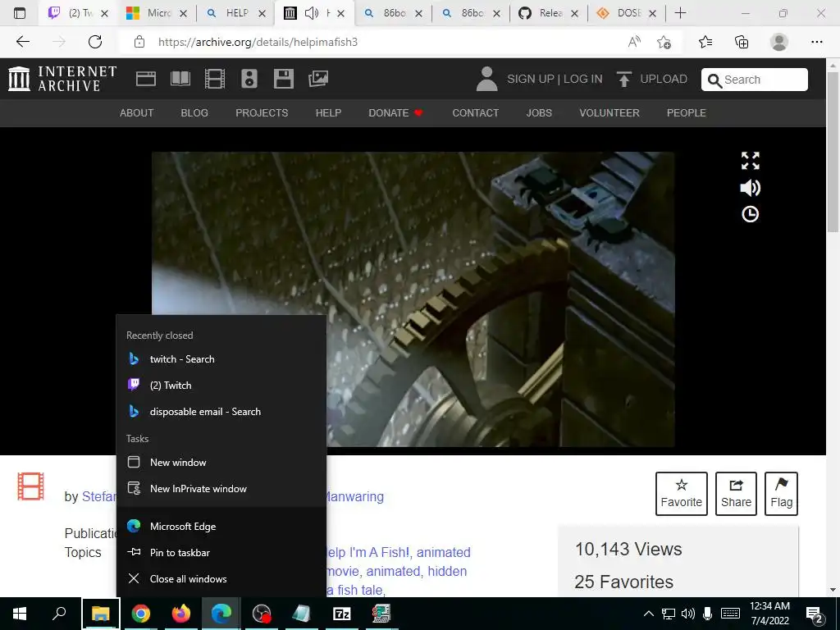
Task: Click SIGN UP link
Action: pos(531,79)
